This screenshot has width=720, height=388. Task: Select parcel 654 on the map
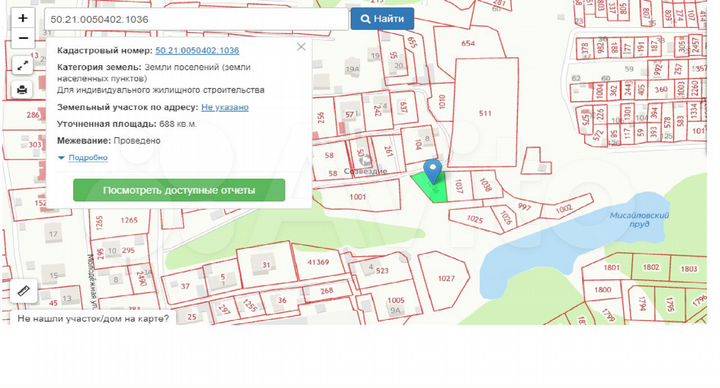tap(467, 43)
